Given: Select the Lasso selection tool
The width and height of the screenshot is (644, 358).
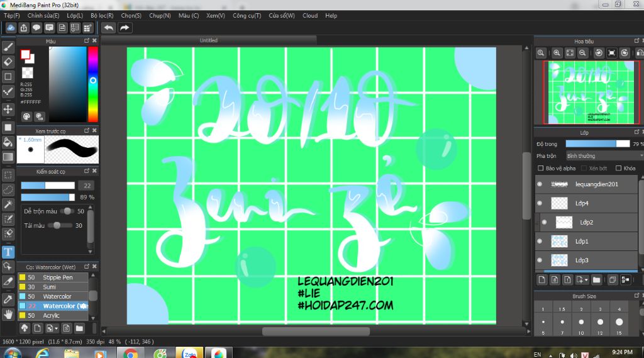Looking at the screenshot, I should 8,190.
